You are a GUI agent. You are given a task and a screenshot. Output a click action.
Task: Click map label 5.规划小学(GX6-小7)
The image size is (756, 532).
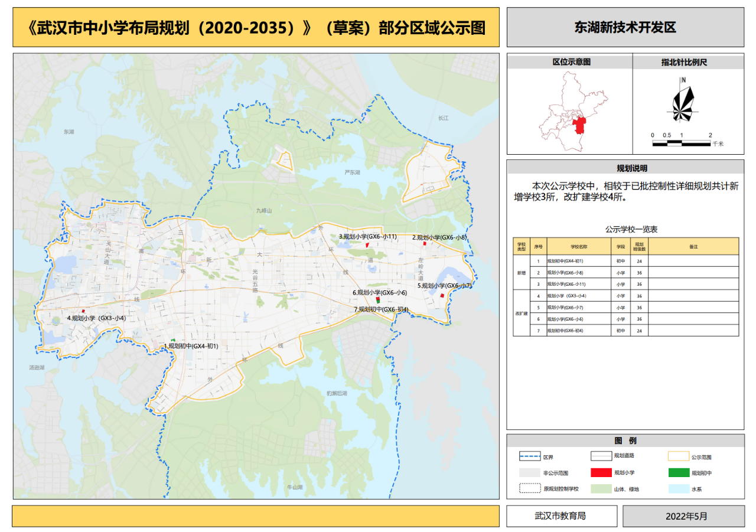444,285
